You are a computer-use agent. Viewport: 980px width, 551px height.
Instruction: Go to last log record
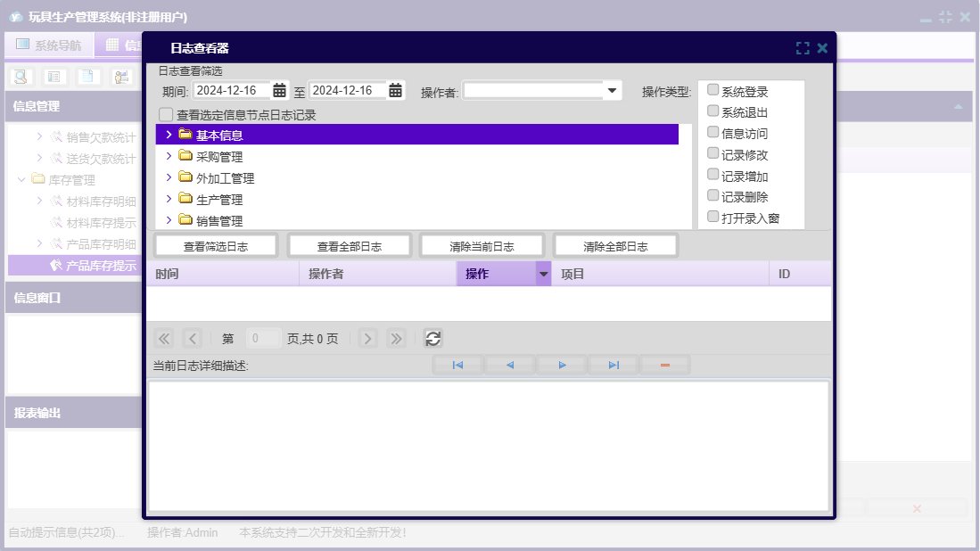point(614,366)
